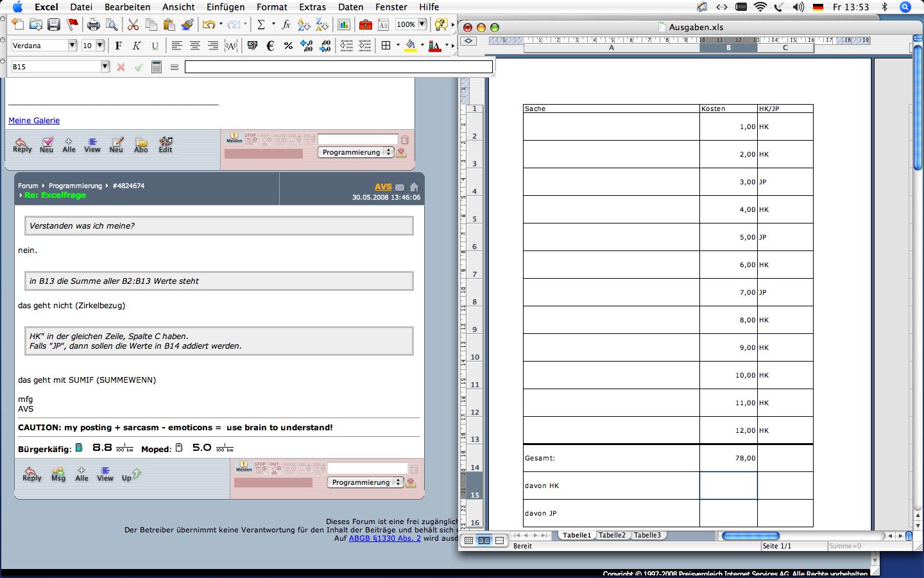The height and width of the screenshot is (578, 924).
Task: Open the Apple menu
Action: tap(17, 7)
